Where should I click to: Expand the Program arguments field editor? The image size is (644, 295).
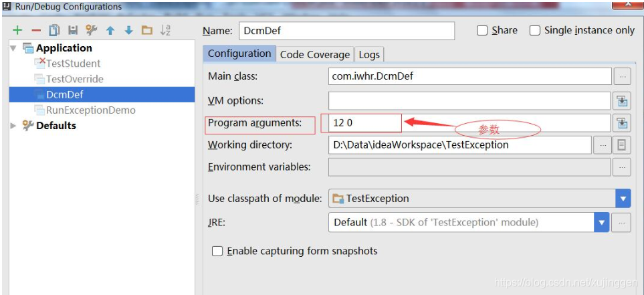click(622, 122)
